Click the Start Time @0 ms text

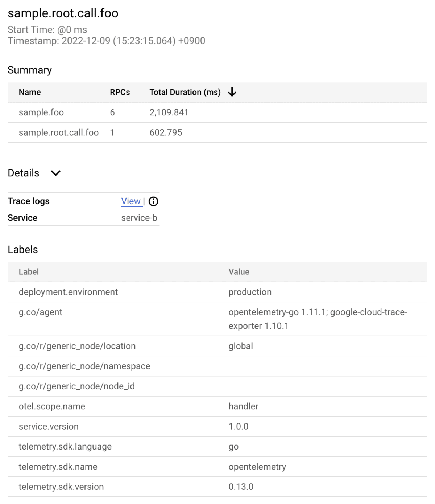(x=47, y=30)
